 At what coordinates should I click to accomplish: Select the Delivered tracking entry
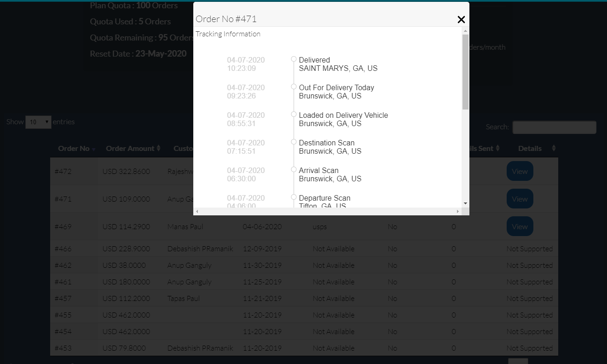coord(338,64)
